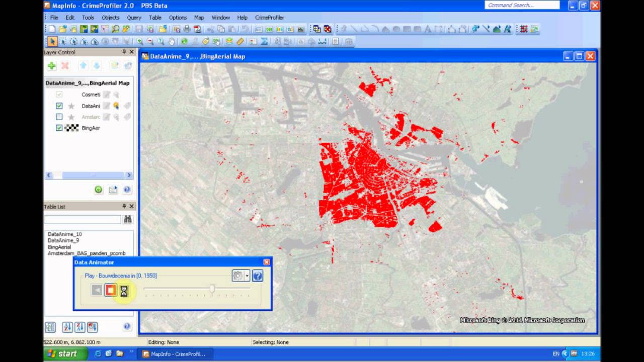Move layer down with blue arrow

tap(97, 66)
